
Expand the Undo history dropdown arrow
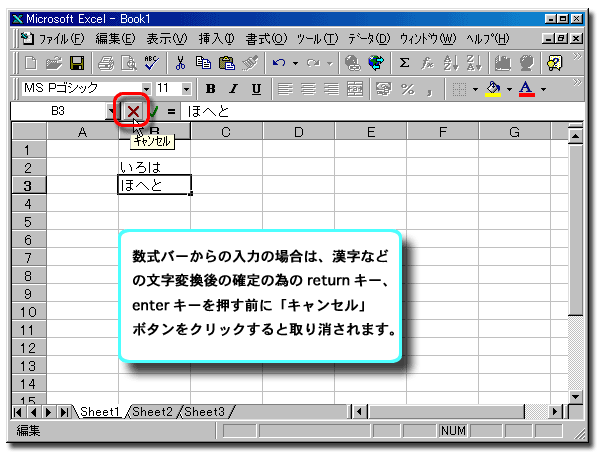295,63
